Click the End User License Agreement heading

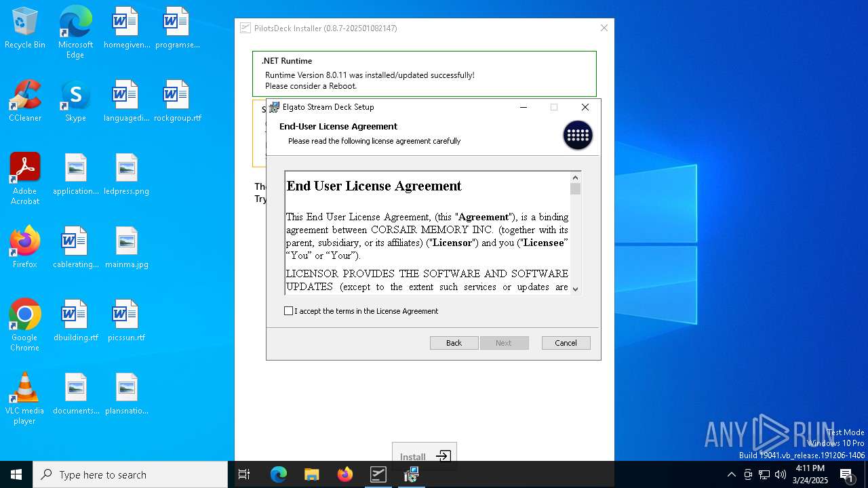pyautogui.click(x=374, y=186)
